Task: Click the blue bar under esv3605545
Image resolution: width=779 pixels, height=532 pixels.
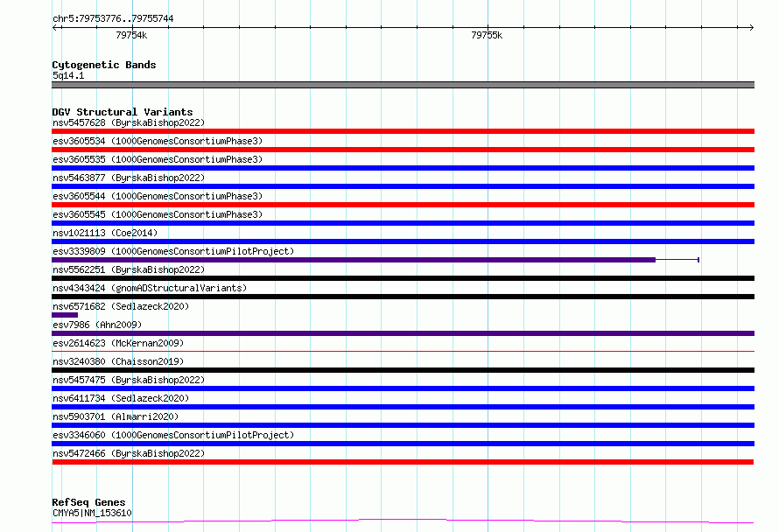Action: coord(403,223)
